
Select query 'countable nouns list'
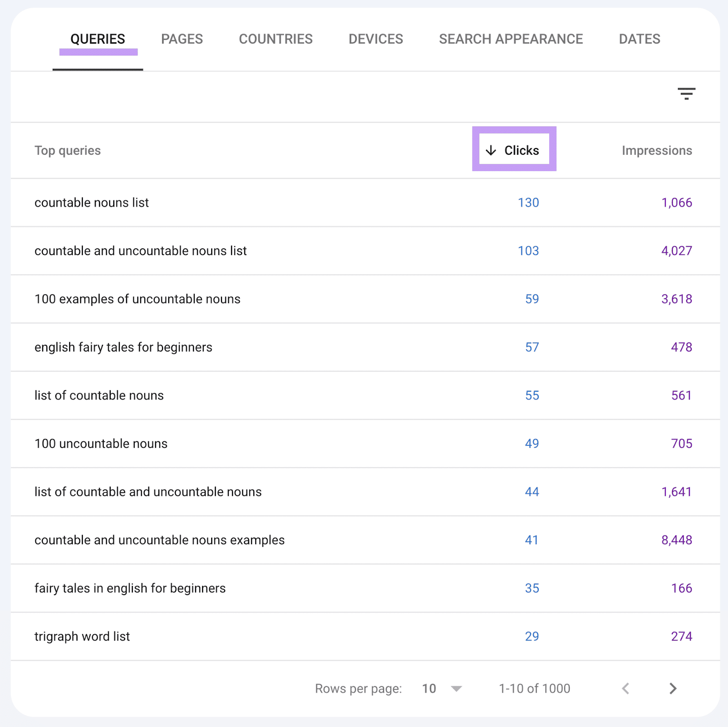click(x=92, y=202)
